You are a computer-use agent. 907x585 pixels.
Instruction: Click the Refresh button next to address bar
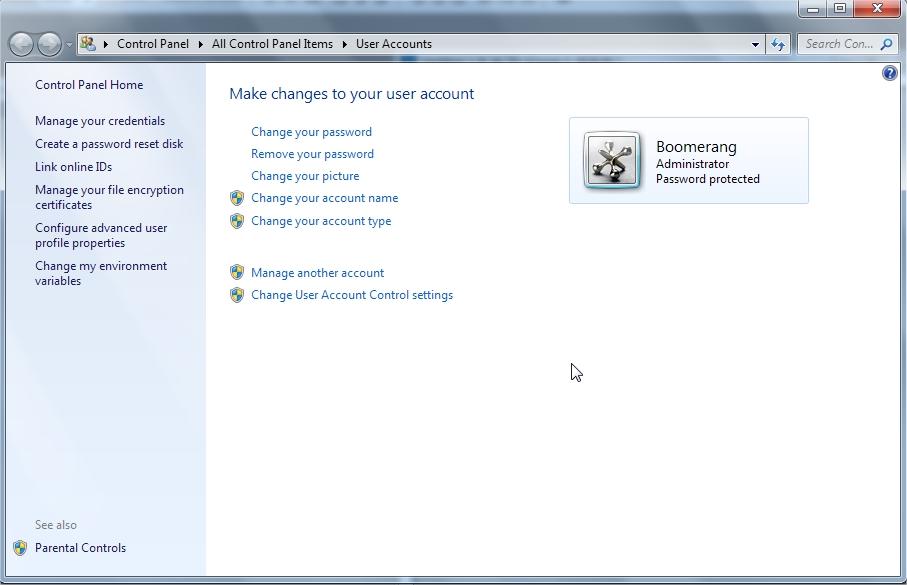click(778, 44)
